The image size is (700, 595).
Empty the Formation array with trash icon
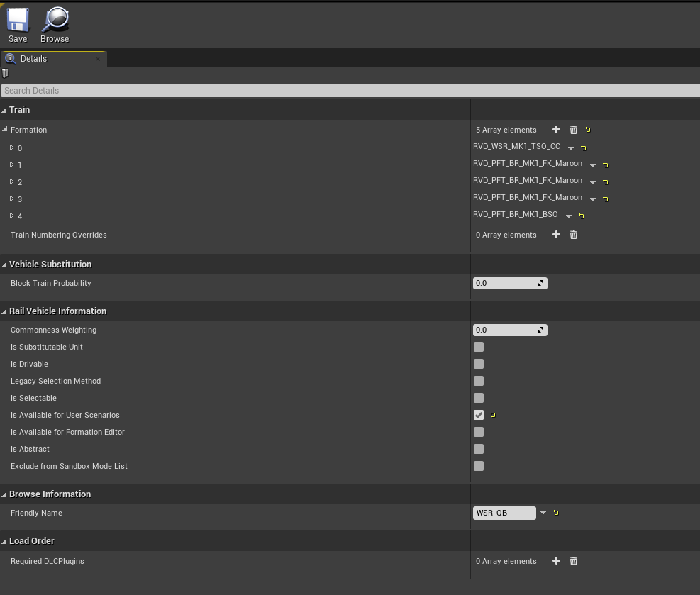[574, 130]
